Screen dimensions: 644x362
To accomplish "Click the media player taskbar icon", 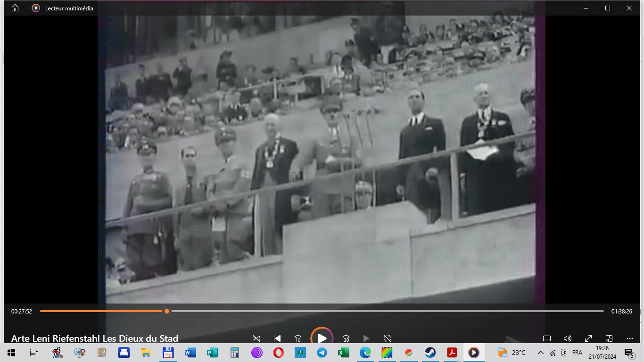I will coord(474,352).
